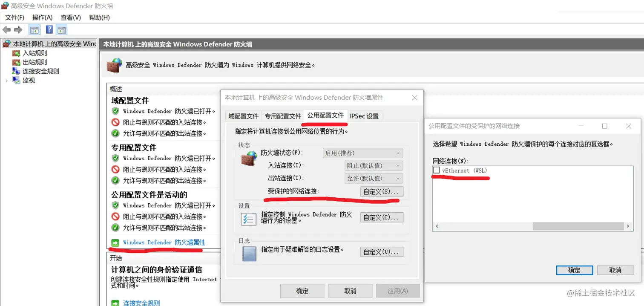The width and height of the screenshot is (644, 306).
Task: Open the 查看(V) menu
Action: [71, 17]
